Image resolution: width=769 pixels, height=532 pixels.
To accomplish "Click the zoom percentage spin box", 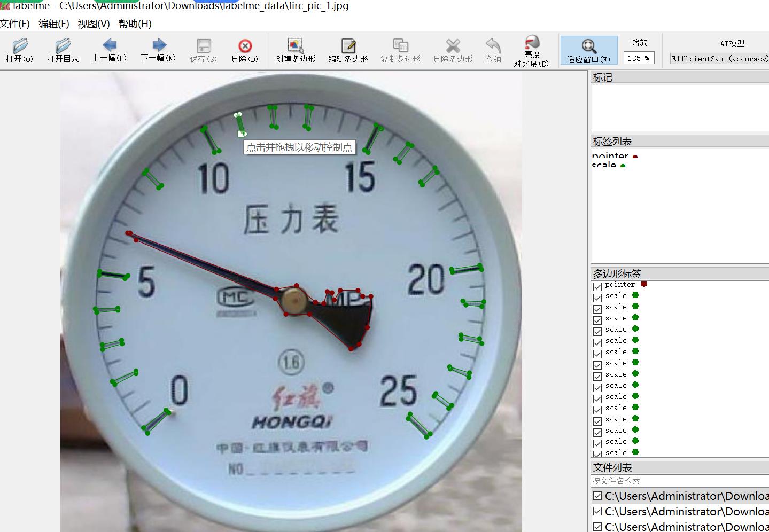I will [638, 58].
